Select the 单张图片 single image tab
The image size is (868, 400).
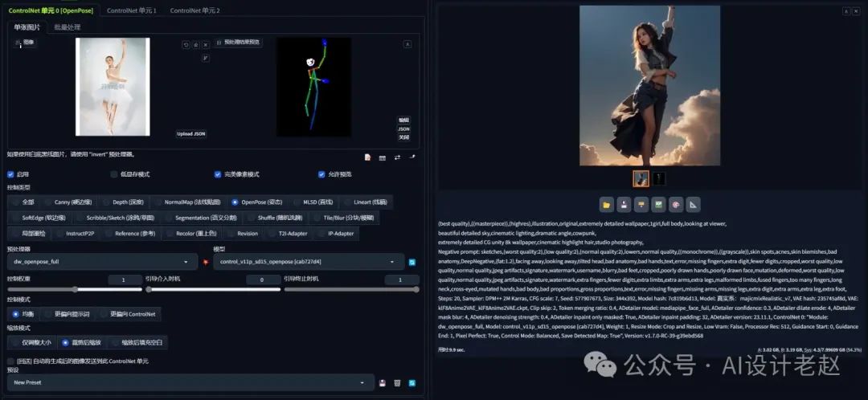point(27,27)
